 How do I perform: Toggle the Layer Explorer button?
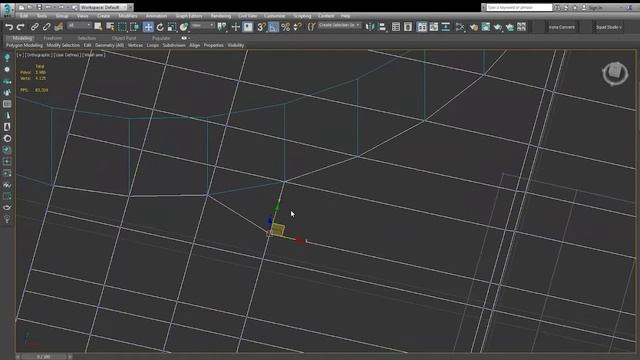click(x=408, y=27)
